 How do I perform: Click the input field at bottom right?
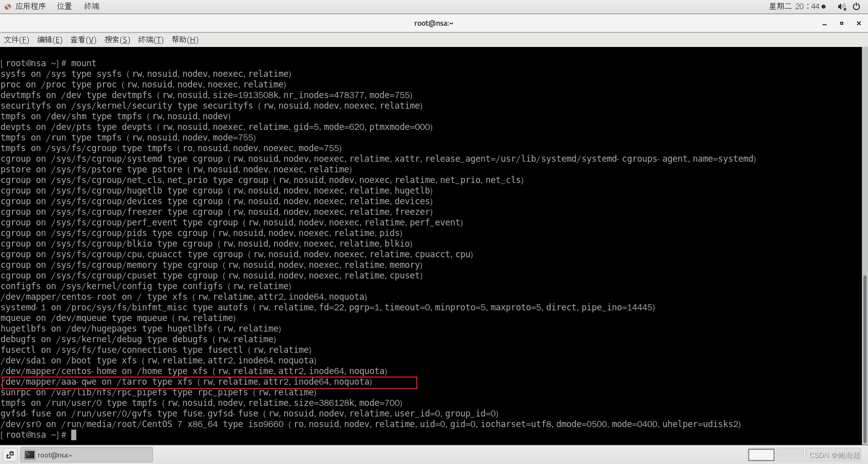tap(762, 454)
